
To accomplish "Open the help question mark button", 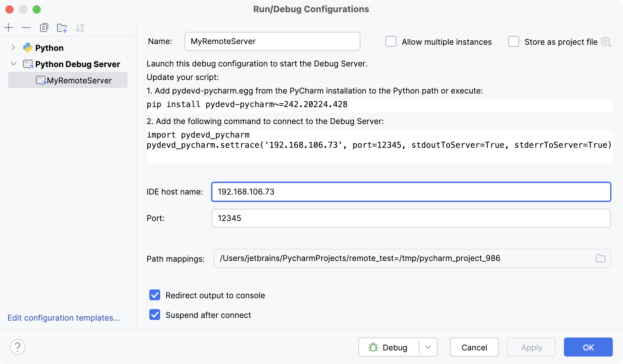I will click(18, 347).
